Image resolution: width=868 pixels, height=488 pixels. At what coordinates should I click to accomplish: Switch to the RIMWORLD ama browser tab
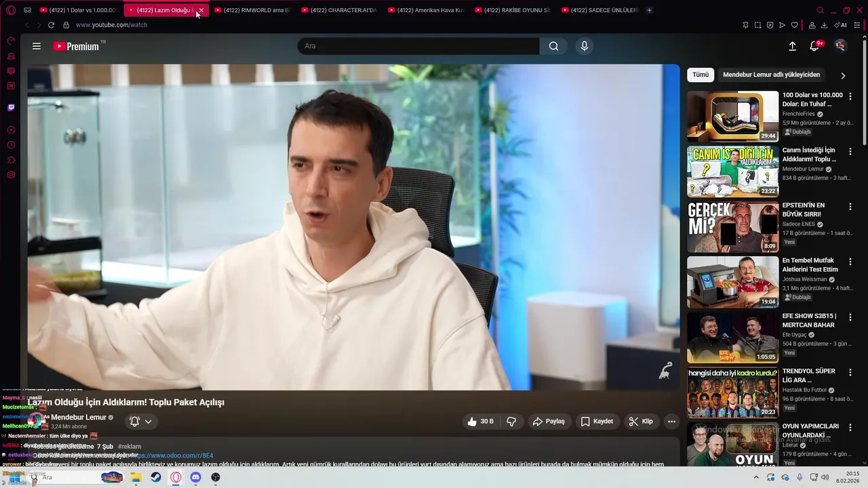252,10
